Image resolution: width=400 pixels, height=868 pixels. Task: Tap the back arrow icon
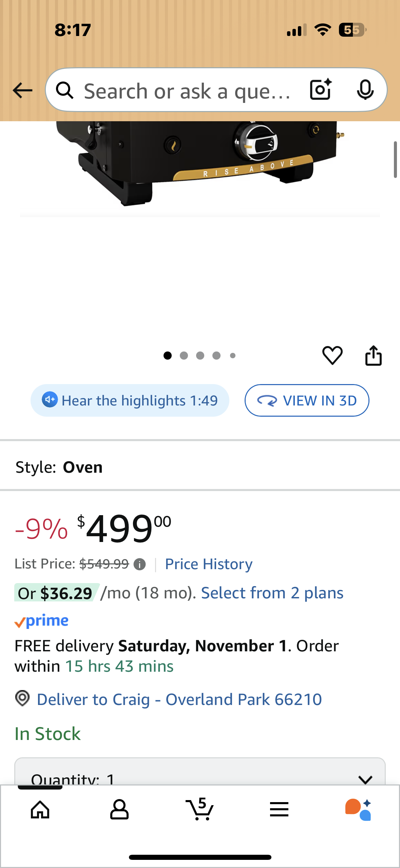click(22, 90)
